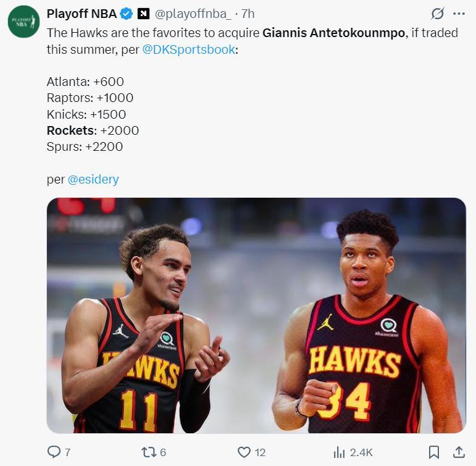Like the tweet with the heart icon
Image resolution: width=476 pixels, height=466 pixels.
[244, 452]
